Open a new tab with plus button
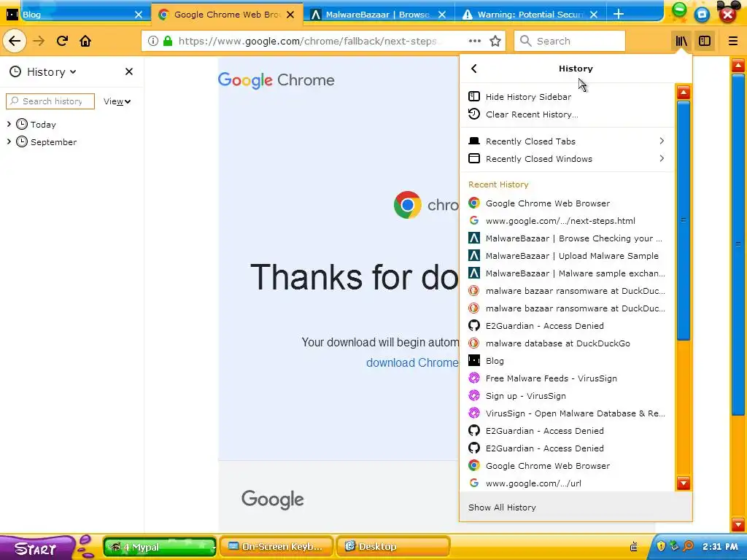 click(x=619, y=15)
